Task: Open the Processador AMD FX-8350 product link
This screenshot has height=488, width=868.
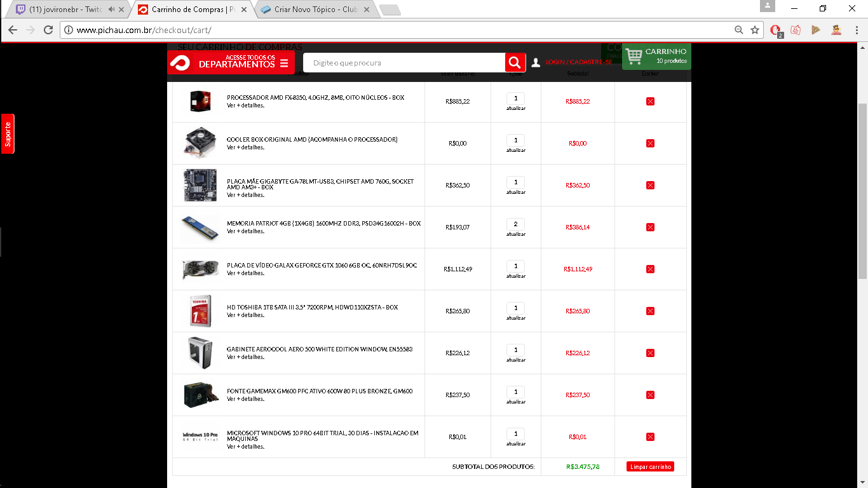Action: click(315, 98)
